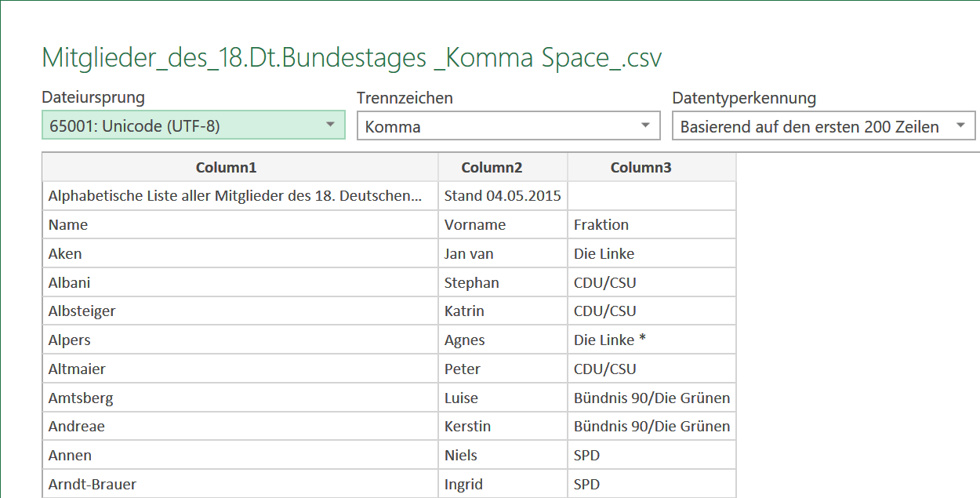Expand the Trennzeichen Komma dropdown
The image size is (980, 498).
[x=509, y=126]
